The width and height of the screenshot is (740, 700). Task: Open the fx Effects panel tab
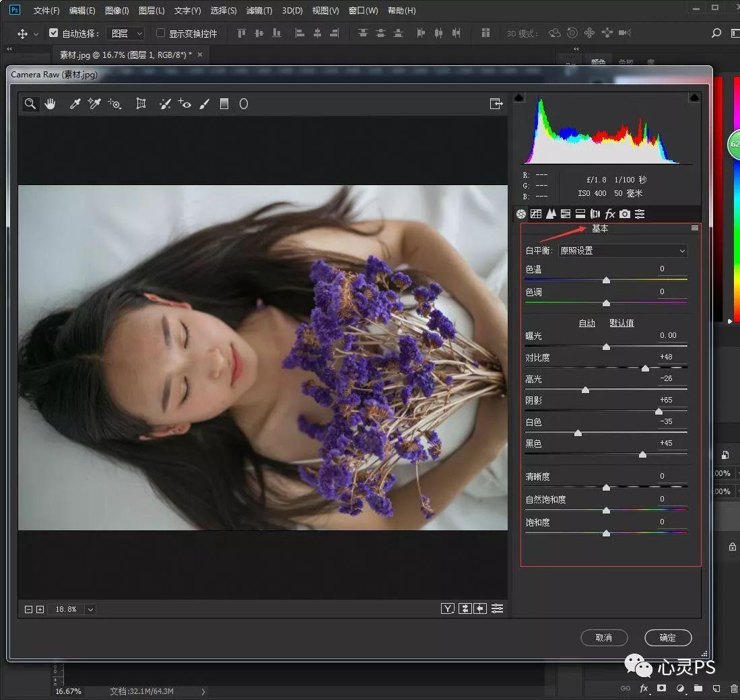[x=610, y=214]
